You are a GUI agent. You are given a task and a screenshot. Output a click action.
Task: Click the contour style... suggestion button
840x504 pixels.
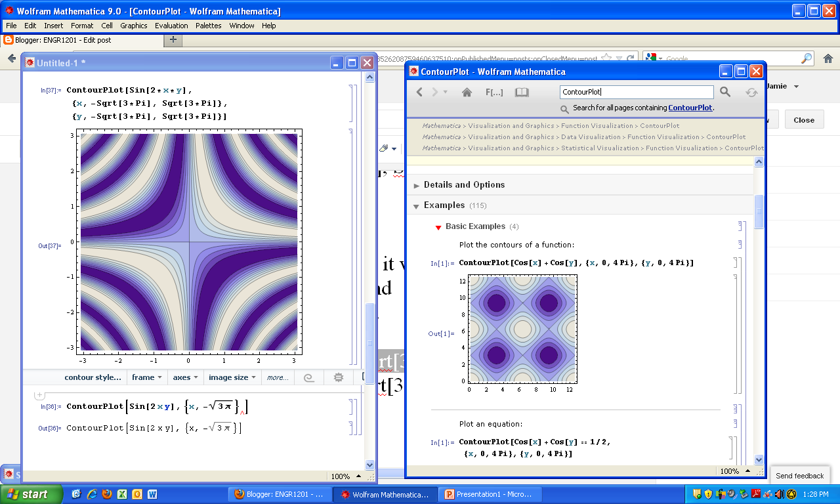(93, 377)
